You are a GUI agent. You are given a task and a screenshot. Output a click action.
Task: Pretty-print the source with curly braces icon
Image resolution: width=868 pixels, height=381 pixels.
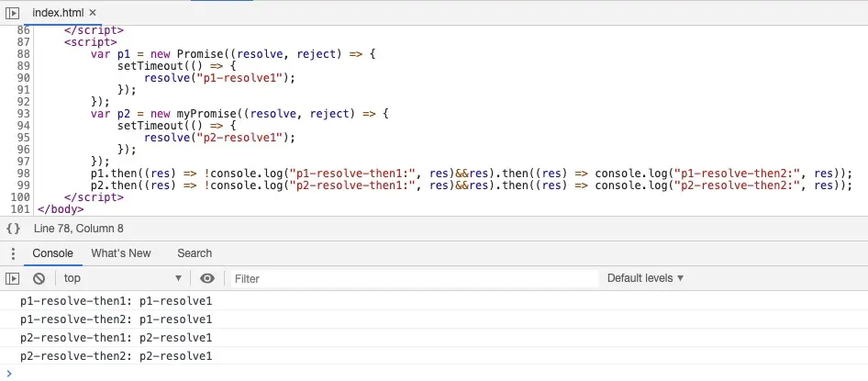coord(13,229)
